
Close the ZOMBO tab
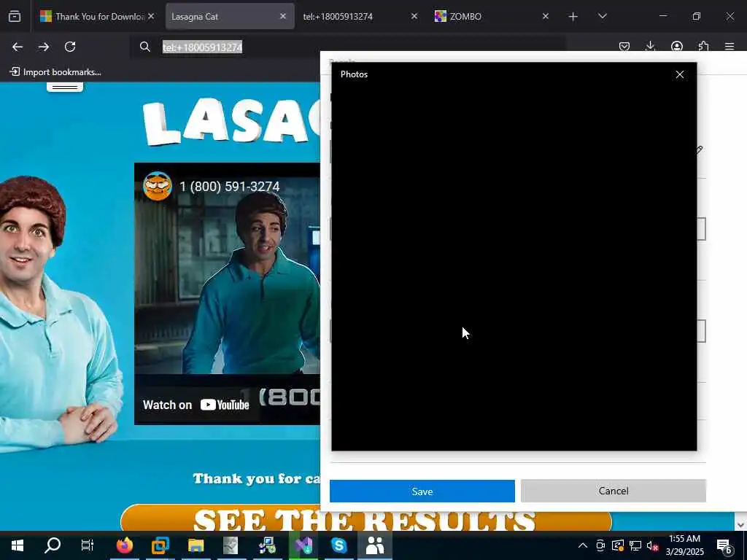[546, 16]
